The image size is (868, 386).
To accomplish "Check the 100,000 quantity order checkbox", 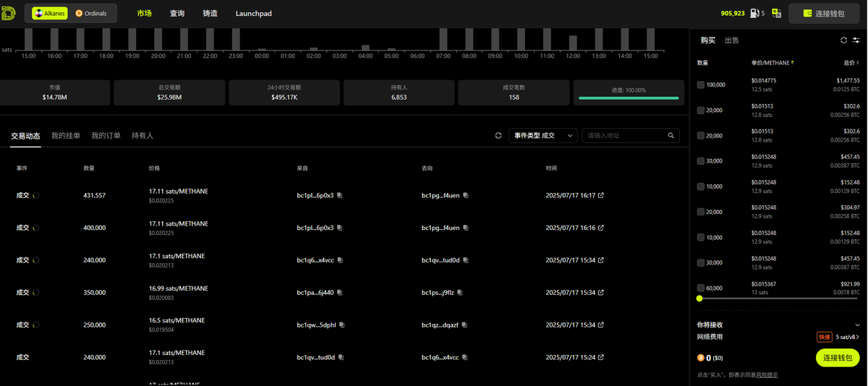I will (700, 85).
